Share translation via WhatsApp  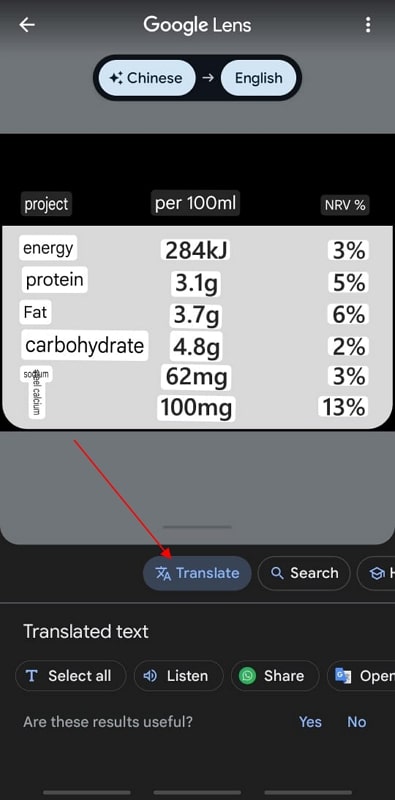[275, 676]
